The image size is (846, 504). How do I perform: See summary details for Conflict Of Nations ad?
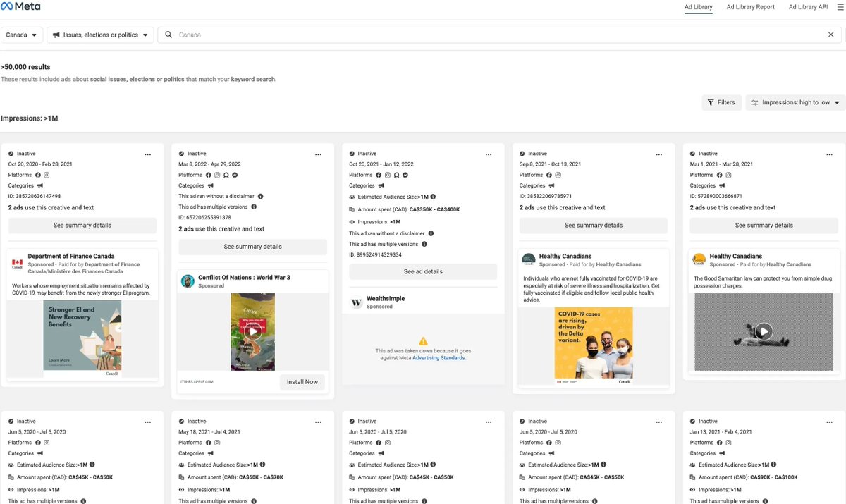pyautogui.click(x=252, y=247)
